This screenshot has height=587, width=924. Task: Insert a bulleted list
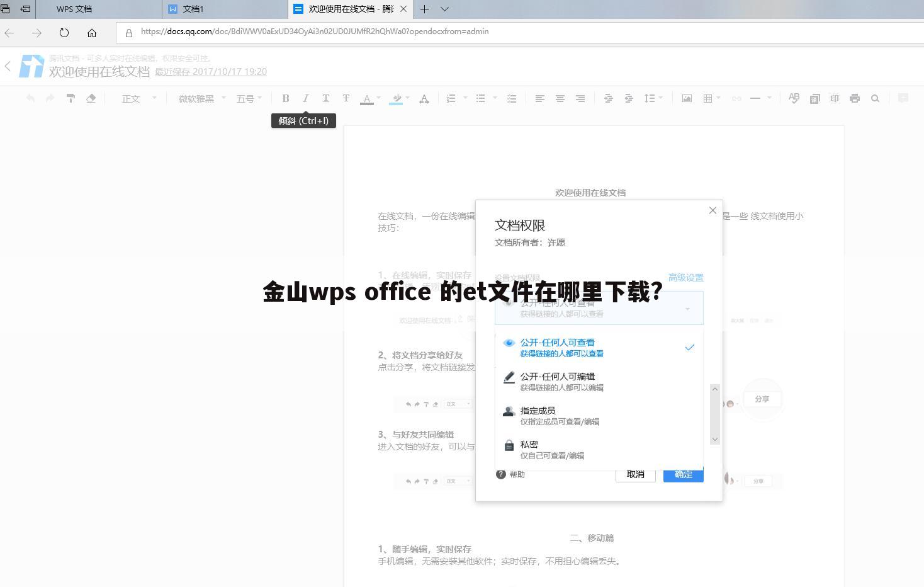(480, 98)
